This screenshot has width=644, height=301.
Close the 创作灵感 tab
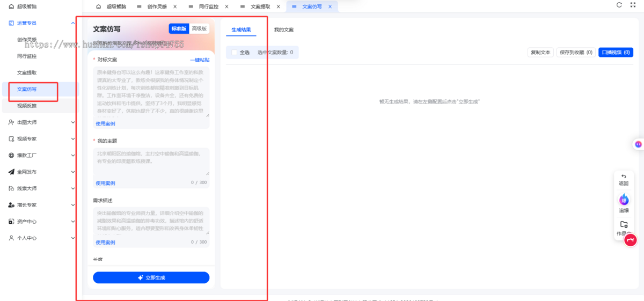[175, 6]
